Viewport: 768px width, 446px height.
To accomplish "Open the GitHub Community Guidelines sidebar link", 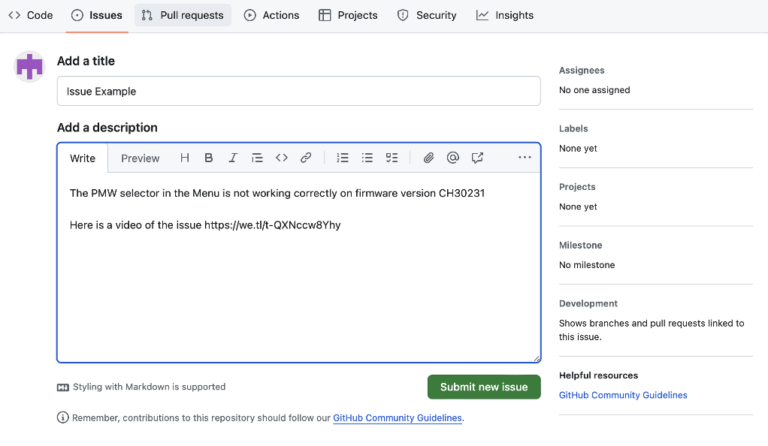I will (x=623, y=395).
